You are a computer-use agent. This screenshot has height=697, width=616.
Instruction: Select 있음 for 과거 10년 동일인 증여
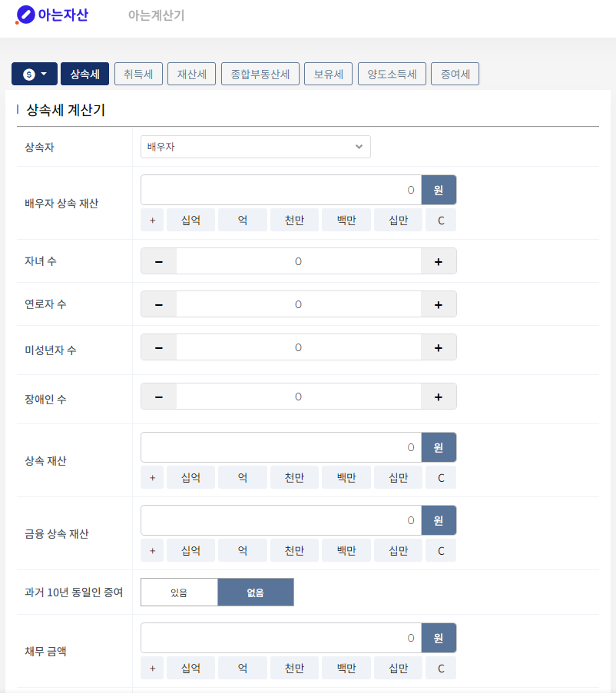point(178,592)
